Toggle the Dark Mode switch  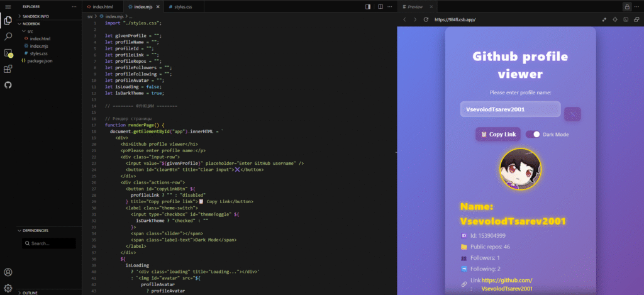(x=533, y=134)
